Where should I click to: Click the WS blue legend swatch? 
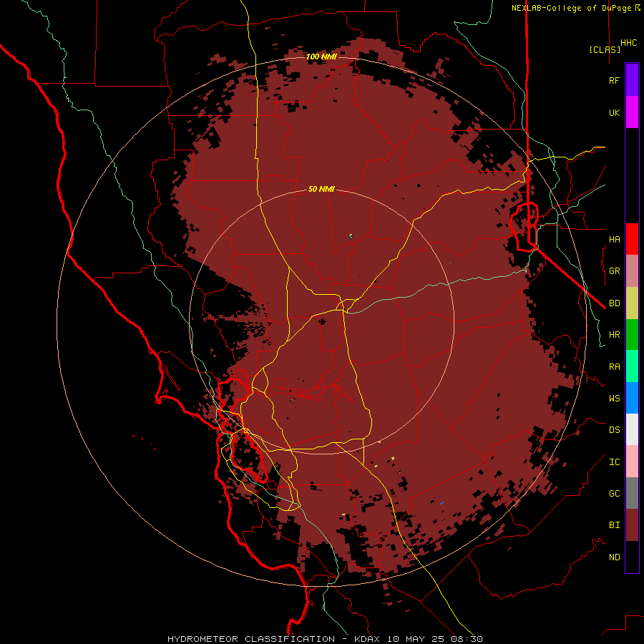pyautogui.click(x=632, y=398)
